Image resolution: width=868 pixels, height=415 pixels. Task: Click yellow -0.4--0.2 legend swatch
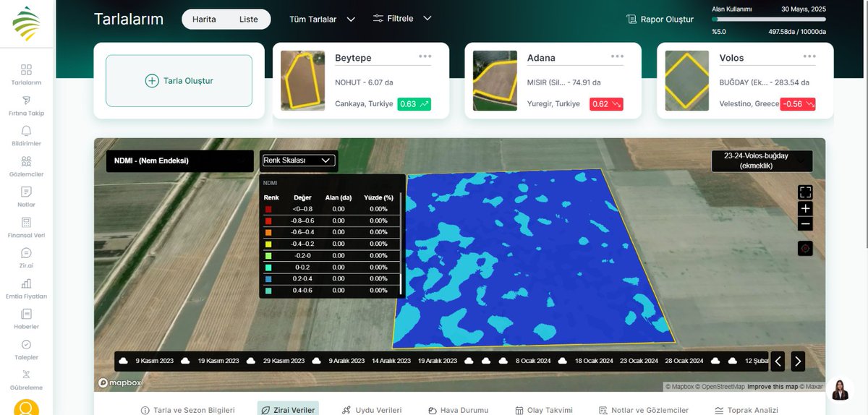268,244
